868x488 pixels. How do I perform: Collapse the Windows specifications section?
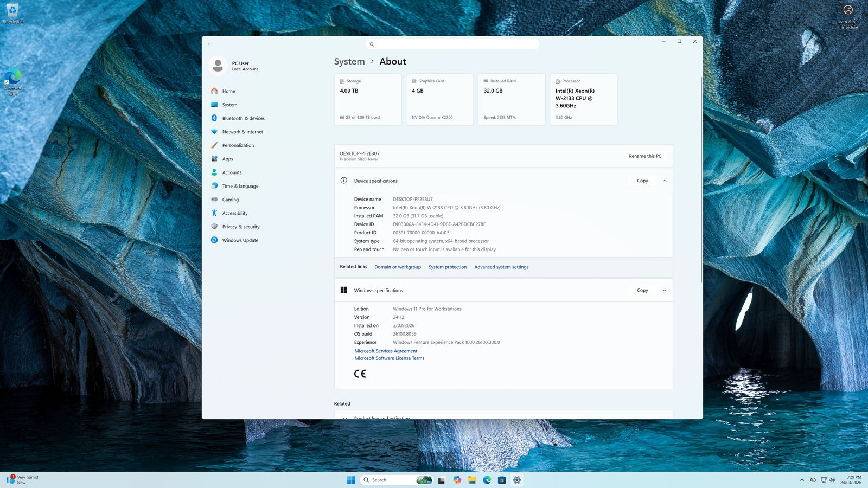(x=665, y=291)
